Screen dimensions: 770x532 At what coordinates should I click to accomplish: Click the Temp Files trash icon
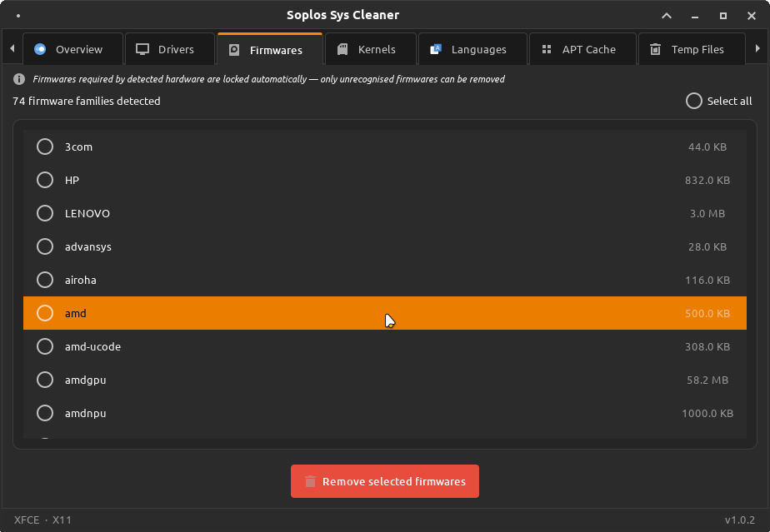tap(655, 49)
